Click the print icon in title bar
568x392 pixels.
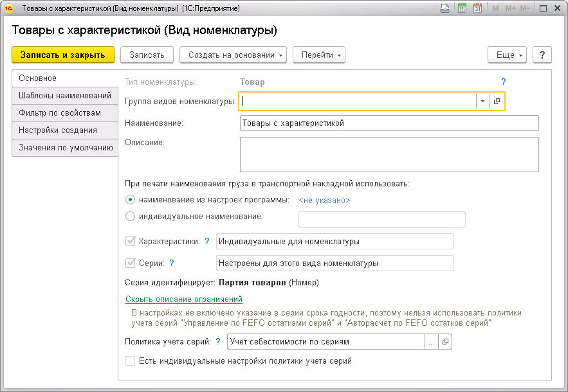pos(445,9)
